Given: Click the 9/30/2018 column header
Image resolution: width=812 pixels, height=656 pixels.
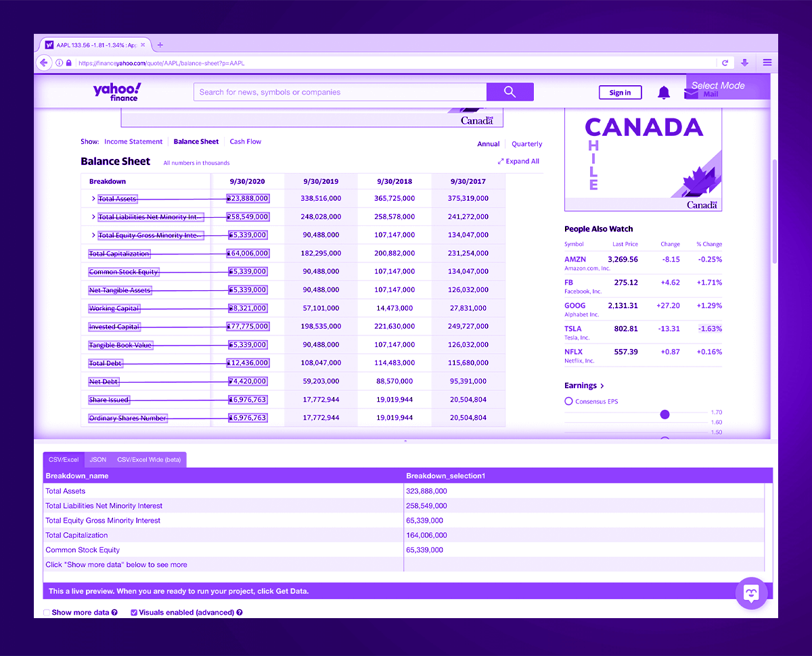Looking at the screenshot, I should pyautogui.click(x=395, y=181).
